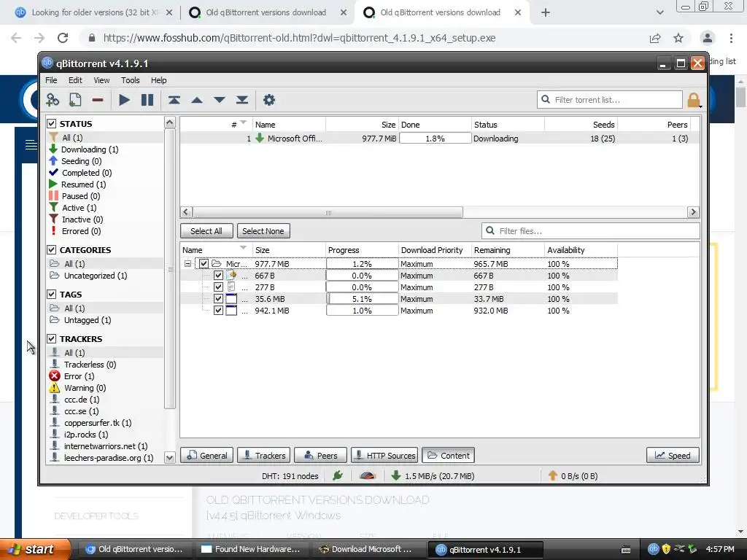Switch to the General tab
The image size is (747, 560).
pyautogui.click(x=206, y=456)
